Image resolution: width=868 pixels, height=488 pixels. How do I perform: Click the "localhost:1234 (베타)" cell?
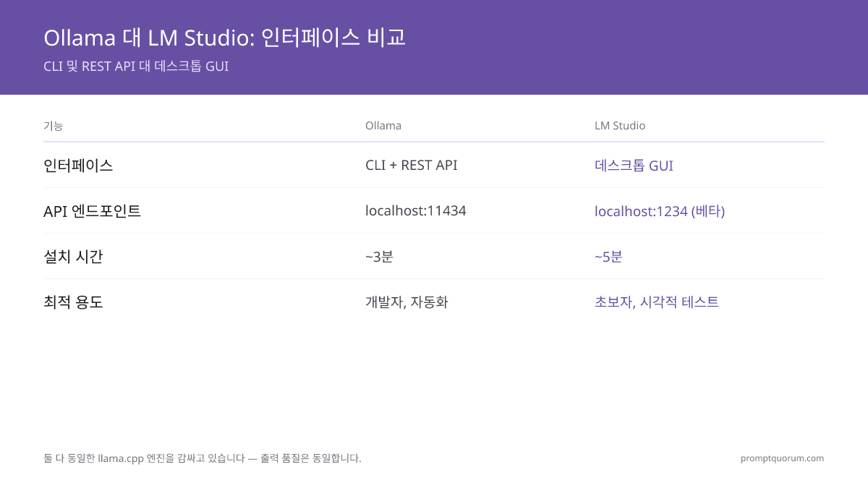click(660, 211)
